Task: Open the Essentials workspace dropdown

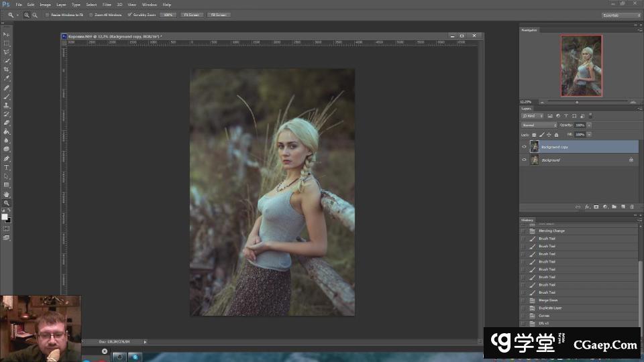Action: point(621,15)
